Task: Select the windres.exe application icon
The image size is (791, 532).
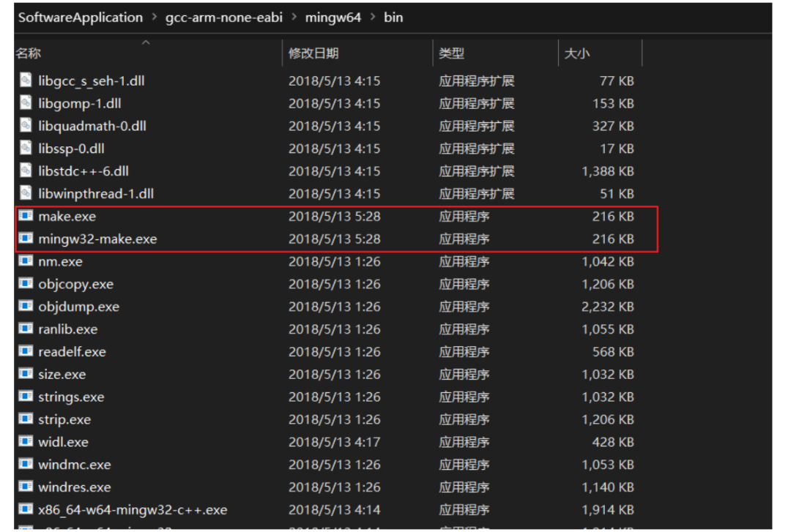Action: click(26, 487)
